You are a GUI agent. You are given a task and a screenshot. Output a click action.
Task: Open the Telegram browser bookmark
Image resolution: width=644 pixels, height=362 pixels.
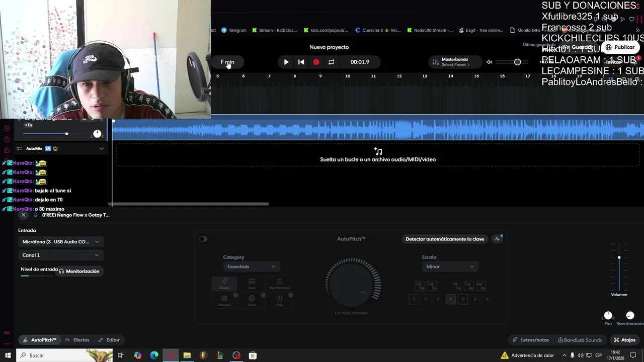click(x=234, y=30)
